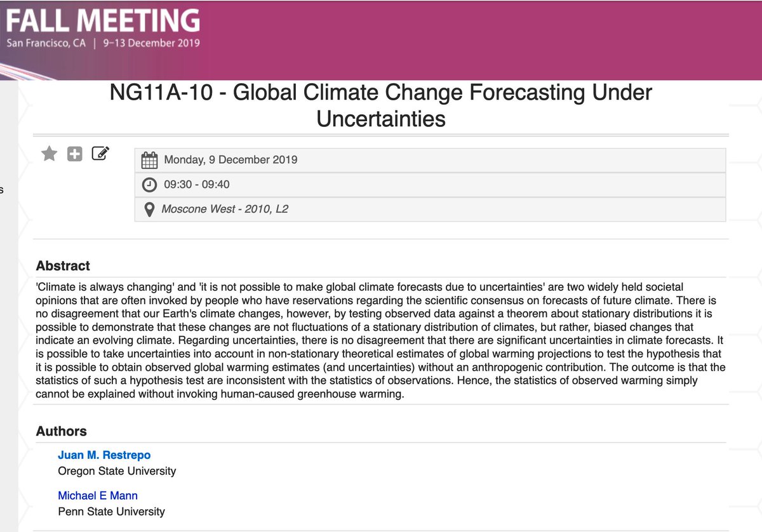Viewport: 762px width, 532px height.
Task: Click the NG11A-10 session title heading
Action: (381, 105)
